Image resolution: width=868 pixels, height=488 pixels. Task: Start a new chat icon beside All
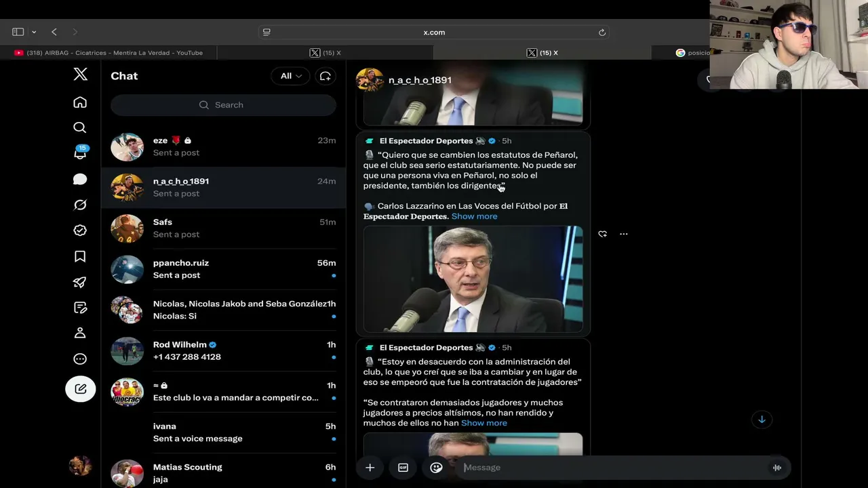click(325, 76)
